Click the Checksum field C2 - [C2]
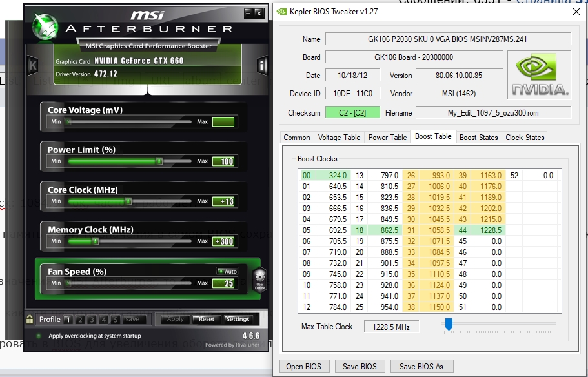The height and width of the screenshot is (377, 588). tap(352, 112)
